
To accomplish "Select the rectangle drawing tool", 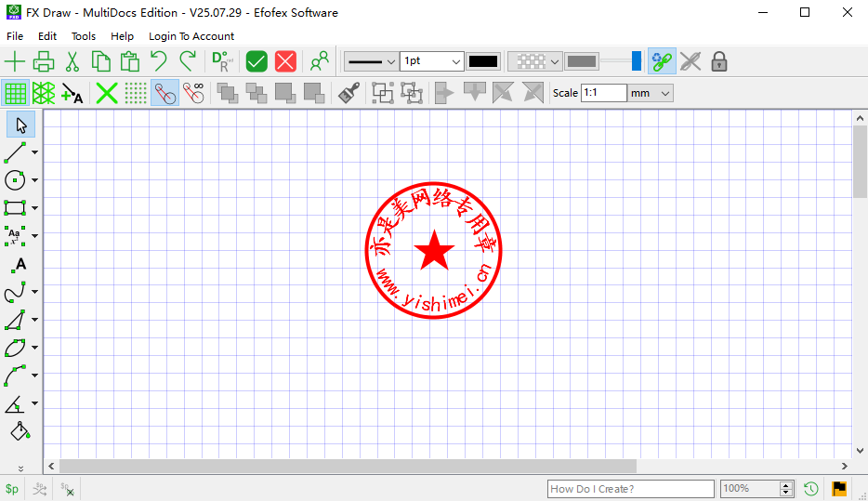I will coord(15,208).
